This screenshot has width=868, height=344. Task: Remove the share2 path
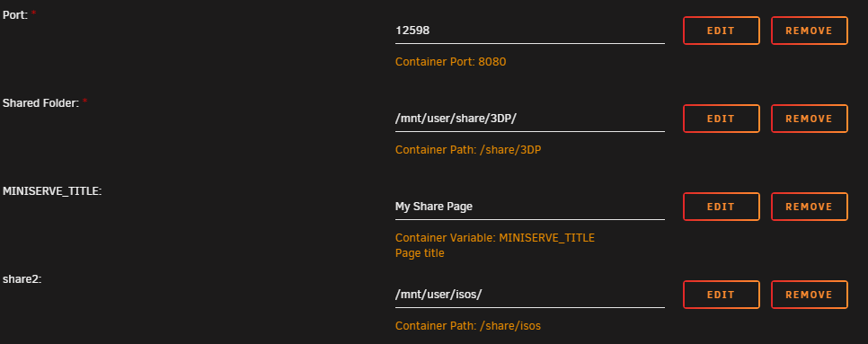tap(810, 295)
